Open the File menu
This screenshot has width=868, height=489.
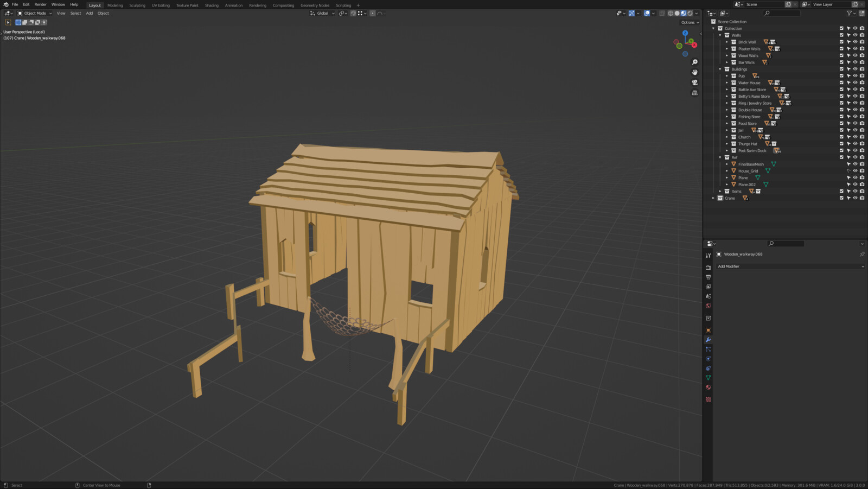point(15,4)
